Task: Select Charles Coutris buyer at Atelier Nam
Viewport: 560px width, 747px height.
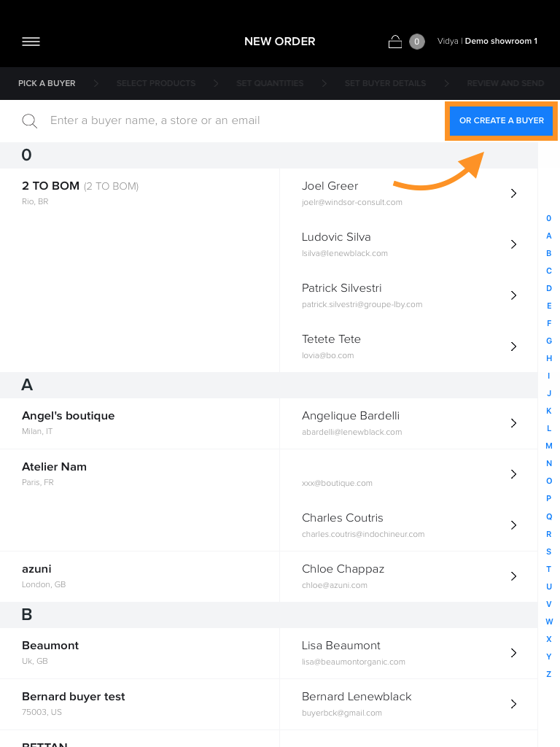Action: (408, 525)
